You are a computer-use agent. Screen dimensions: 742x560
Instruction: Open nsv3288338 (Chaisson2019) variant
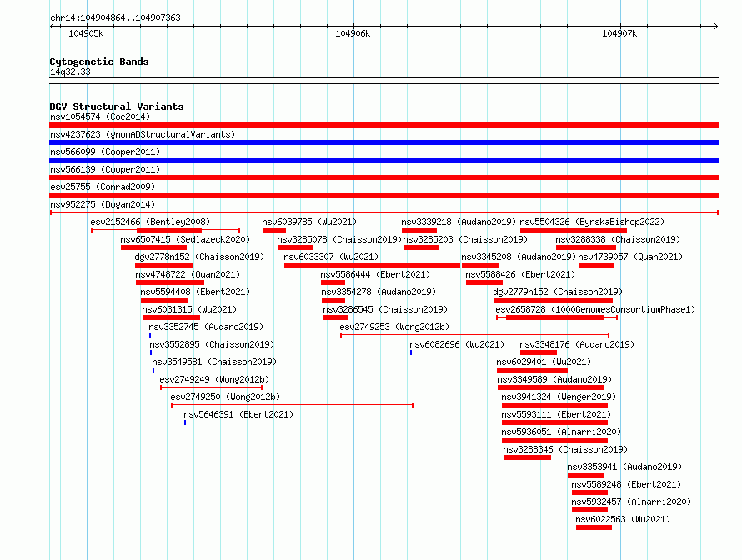pos(618,239)
